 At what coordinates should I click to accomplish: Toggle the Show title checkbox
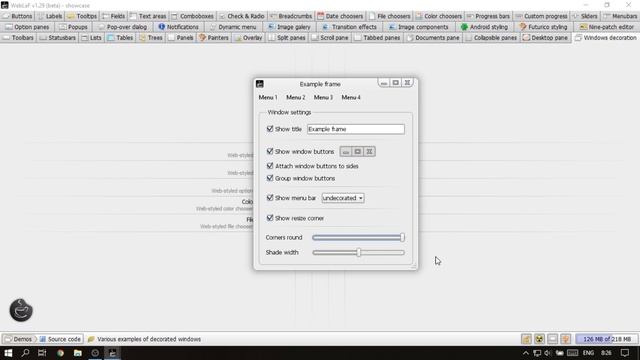[270, 129]
